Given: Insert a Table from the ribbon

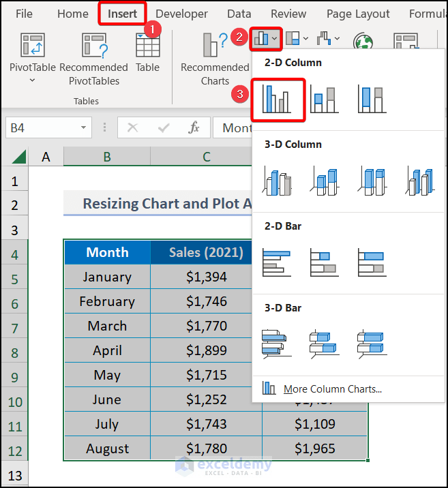Looking at the screenshot, I should point(148,52).
